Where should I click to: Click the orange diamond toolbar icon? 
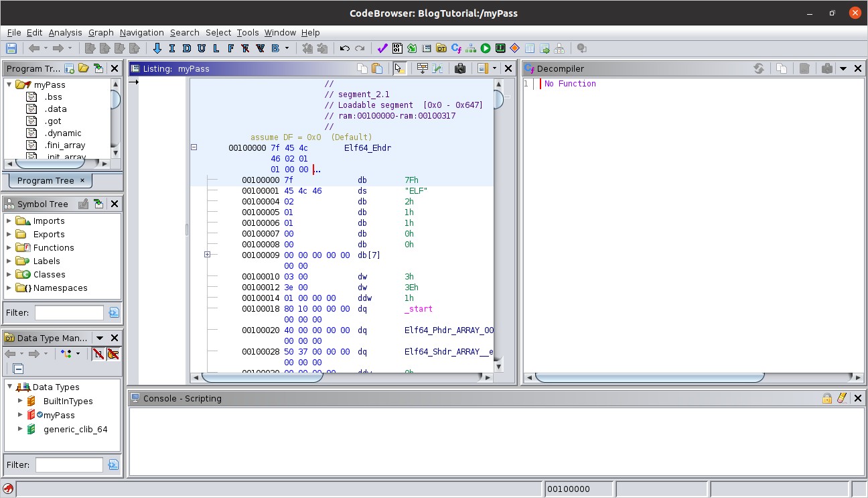pos(515,48)
